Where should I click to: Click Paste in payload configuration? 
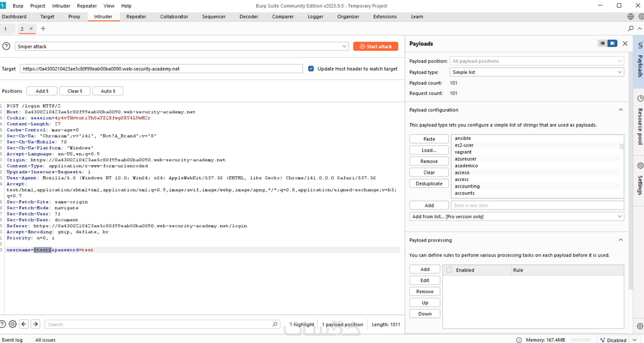[x=429, y=139]
